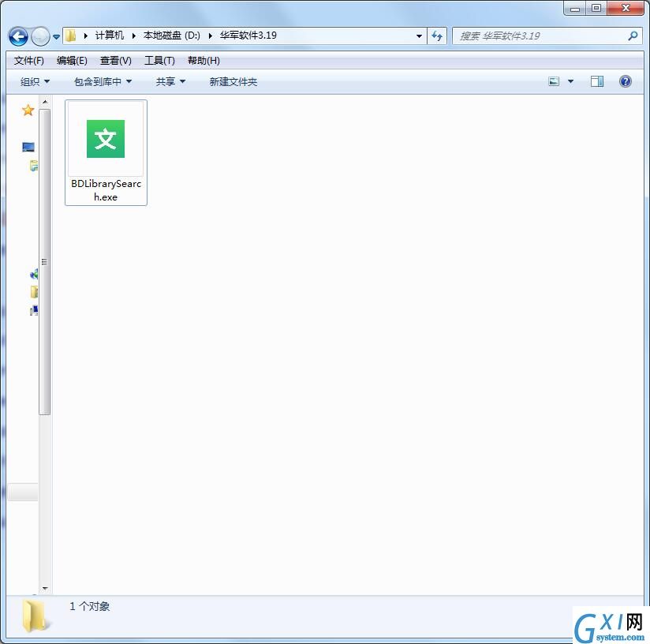This screenshot has height=644, width=650.
Task: Click navigation pane scroll down arrow
Action: [x=45, y=589]
